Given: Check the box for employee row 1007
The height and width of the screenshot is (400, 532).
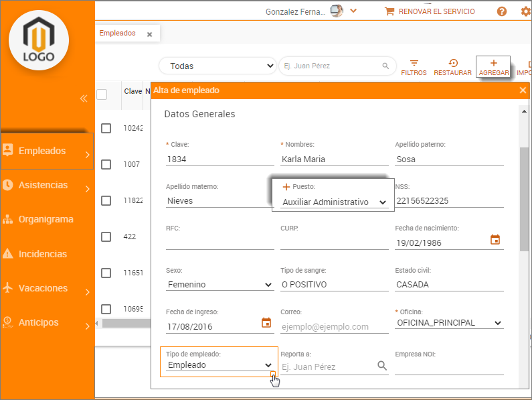Looking at the screenshot, I should point(106,164).
